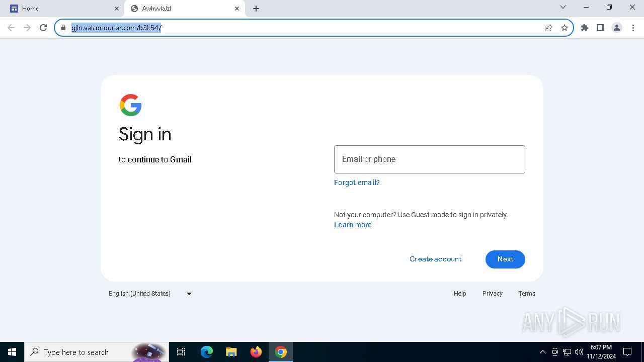Click the 'to continue to Gmail' text
Image resolution: width=644 pixels, height=362 pixels.
click(x=155, y=159)
